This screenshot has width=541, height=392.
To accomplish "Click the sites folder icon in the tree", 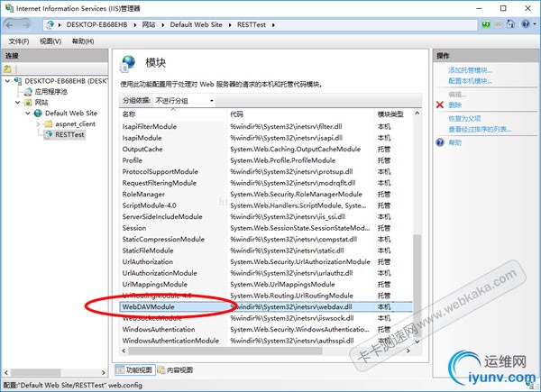I will coord(28,103).
